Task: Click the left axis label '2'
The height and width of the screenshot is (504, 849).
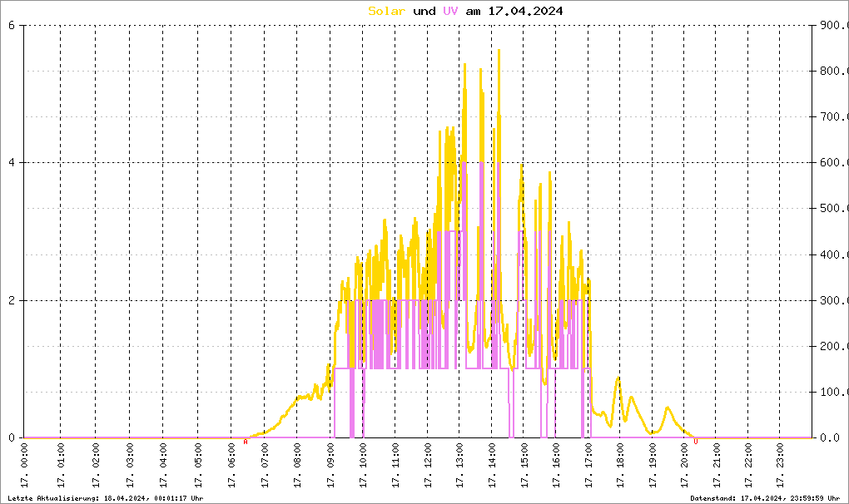Action: 12,300
